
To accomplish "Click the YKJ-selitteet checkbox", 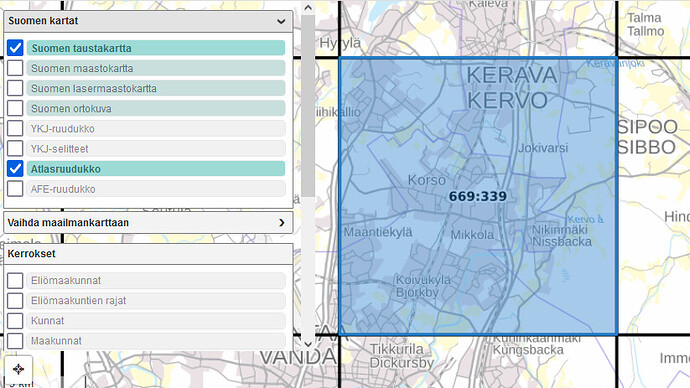I will point(15,148).
